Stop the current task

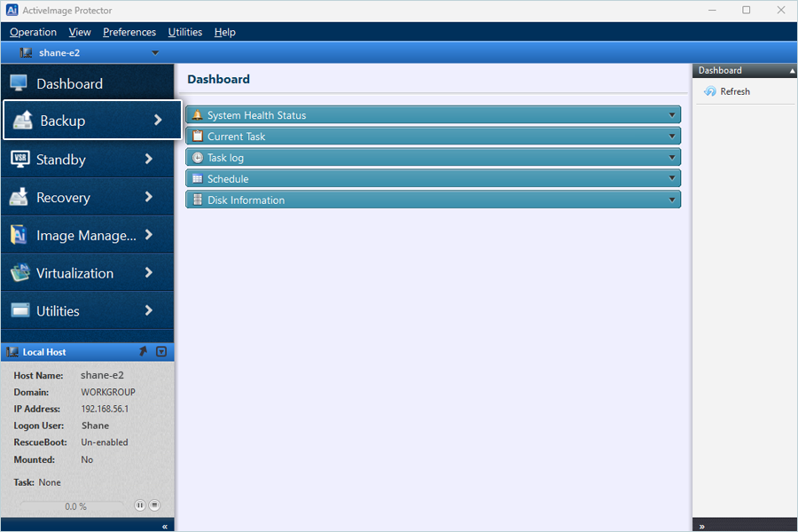pyautogui.click(x=154, y=505)
